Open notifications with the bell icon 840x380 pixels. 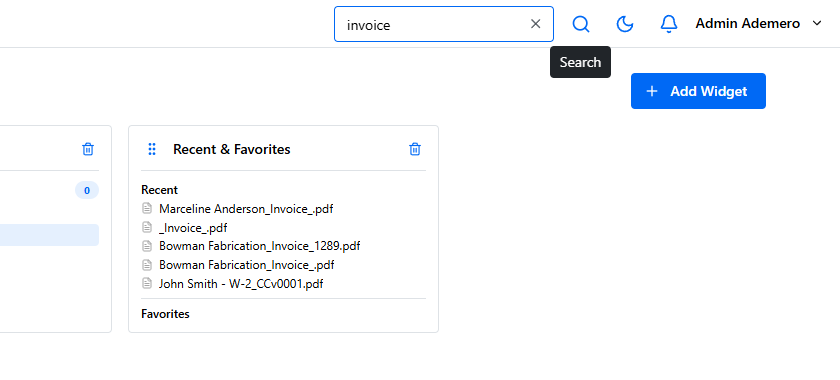coord(668,24)
